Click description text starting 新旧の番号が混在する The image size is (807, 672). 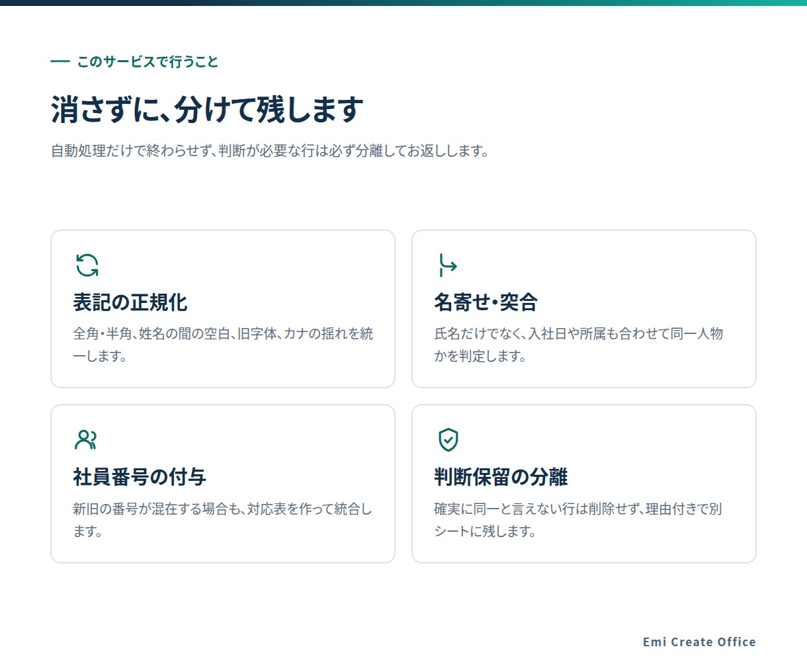coord(223,519)
